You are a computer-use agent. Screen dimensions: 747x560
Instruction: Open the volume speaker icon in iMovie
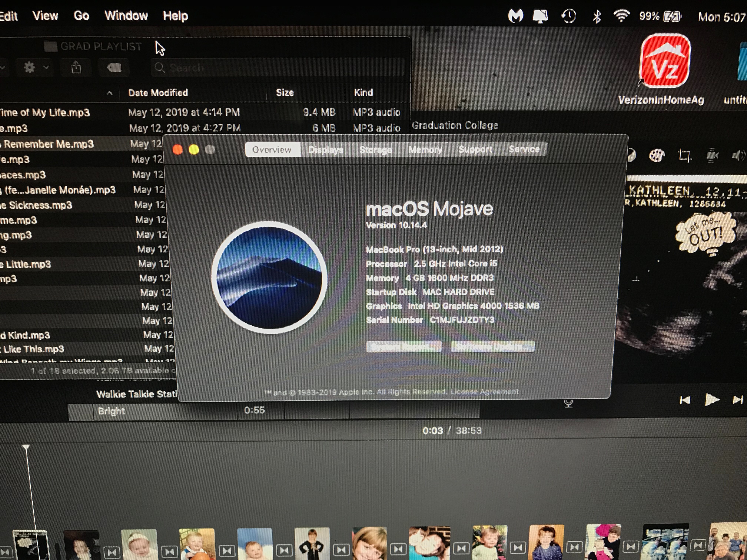click(738, 155)
